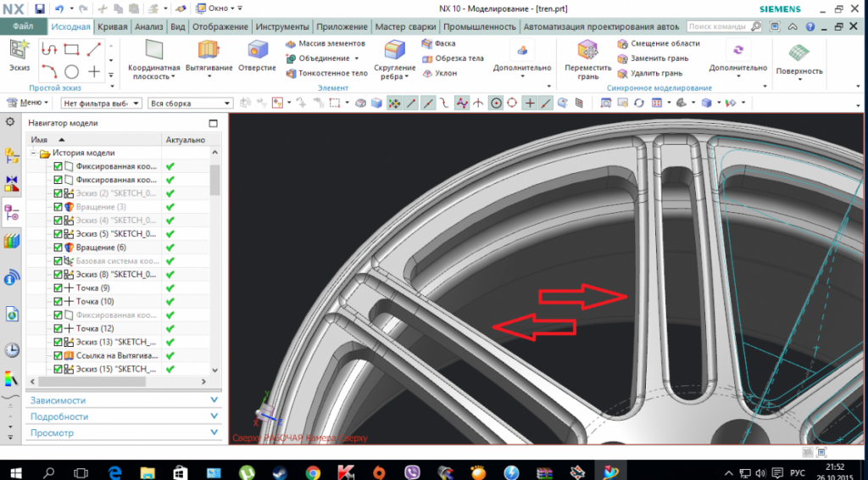Switch to the Кривая tab
The height and width of the screenshot is (480, 868).
[x=113, y=26]
